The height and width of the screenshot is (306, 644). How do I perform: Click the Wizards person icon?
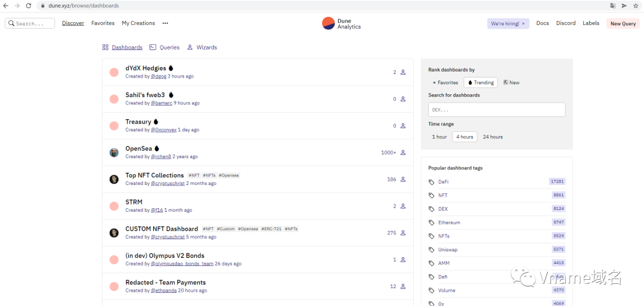190,47
